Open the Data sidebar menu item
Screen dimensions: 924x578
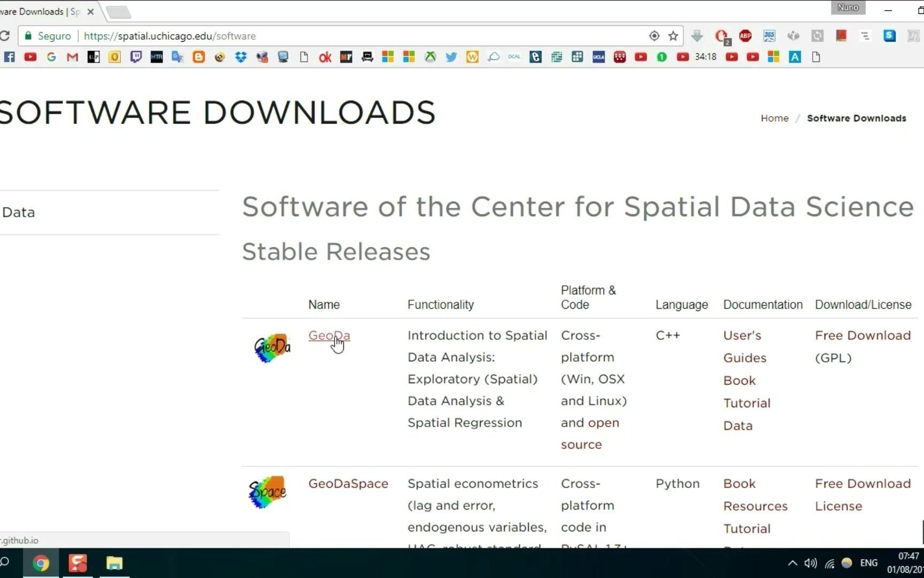(19, 212)
